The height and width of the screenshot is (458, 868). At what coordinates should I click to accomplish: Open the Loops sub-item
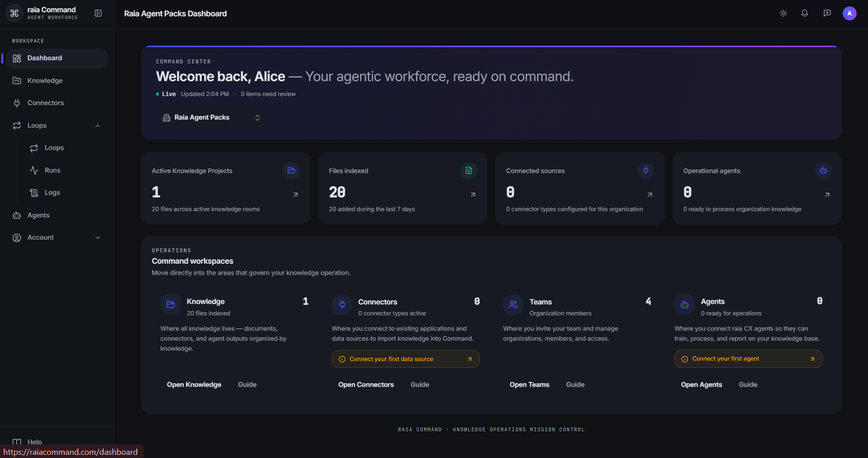pos(66,148)
